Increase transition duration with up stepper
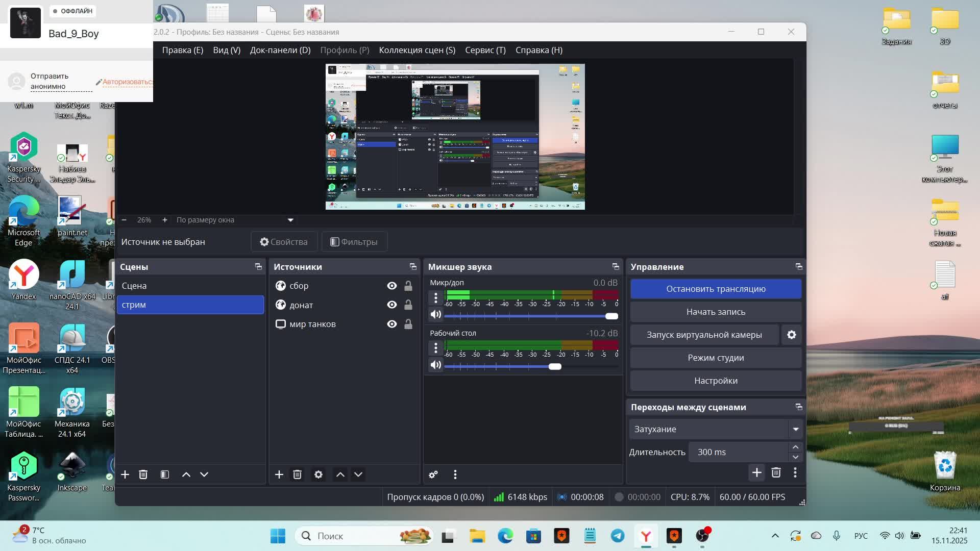Viewport: 980px width, 551px height. (x=795, y=447)
